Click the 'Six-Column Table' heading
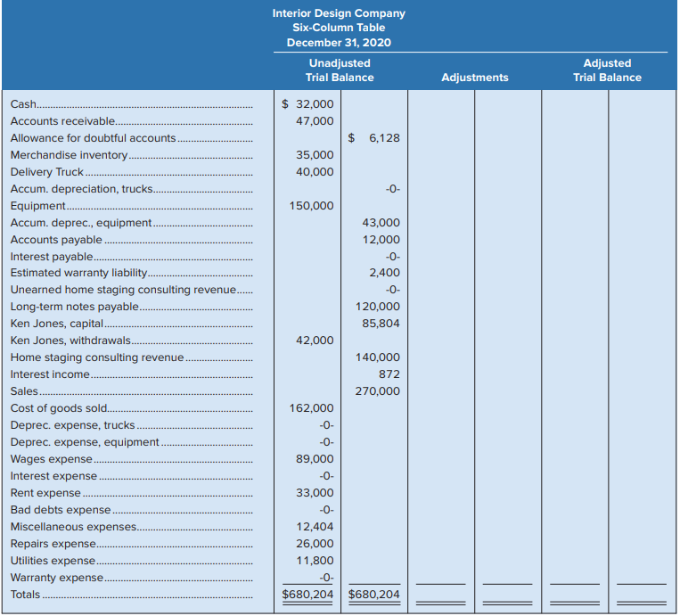 339,28
